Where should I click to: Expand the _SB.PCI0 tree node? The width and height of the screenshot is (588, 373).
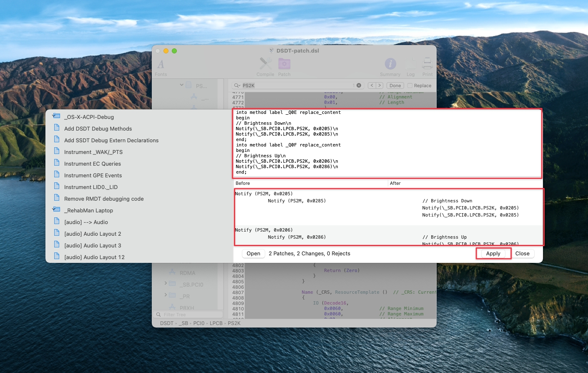tap(166, 283)
